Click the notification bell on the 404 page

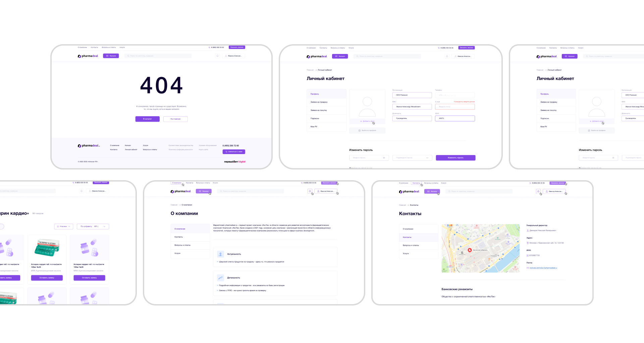coord(217,56)
